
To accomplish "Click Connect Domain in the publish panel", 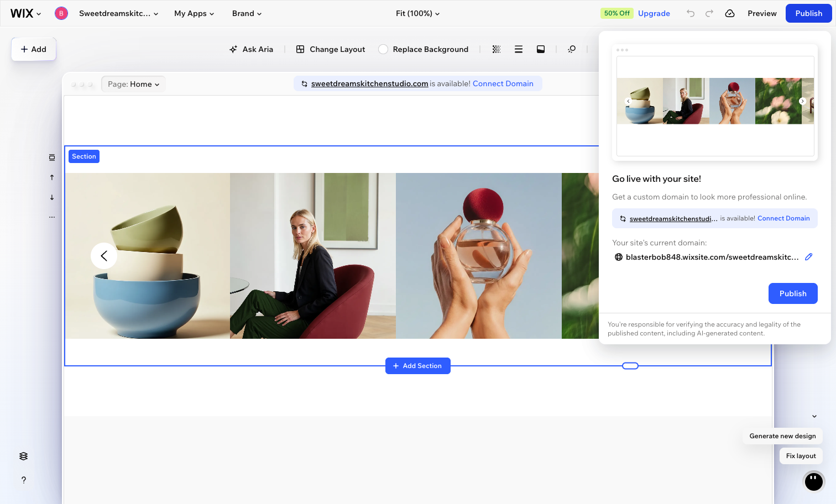I will click(x=783, y=218).
